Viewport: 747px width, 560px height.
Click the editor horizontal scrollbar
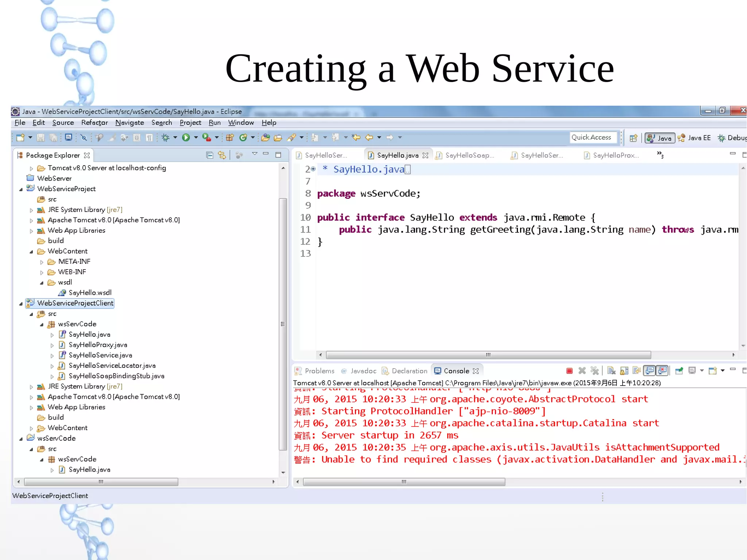tap(488, 355)
